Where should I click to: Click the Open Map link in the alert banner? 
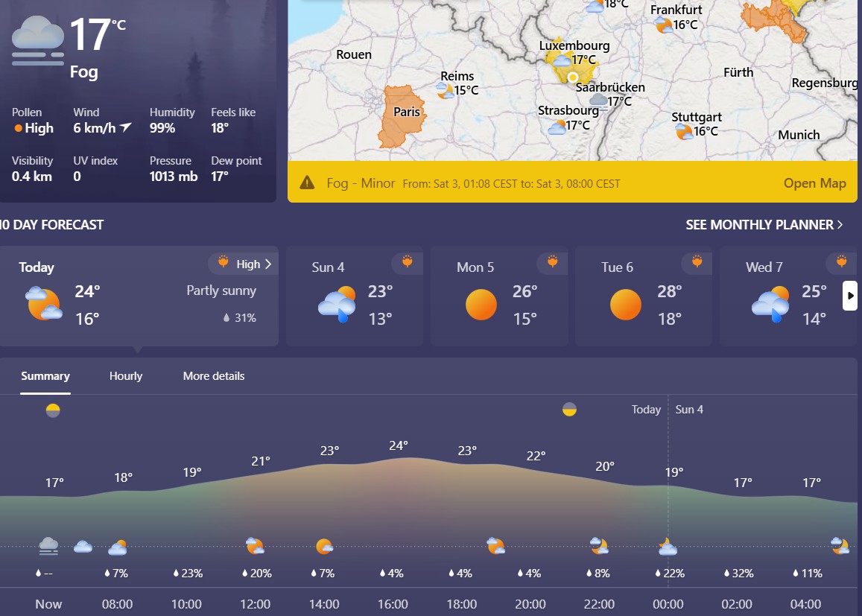814,182
